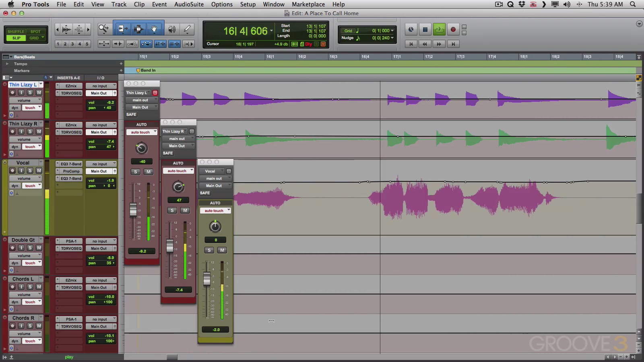The height and width of the screenshot is (362, 644).
Task: Toggle Insertion Follows Playback button
Action: 189,44
